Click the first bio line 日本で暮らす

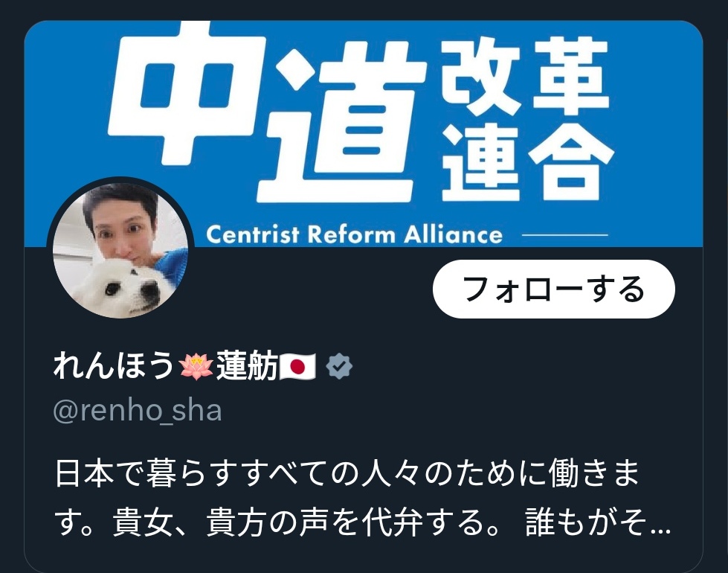[347, 473]
